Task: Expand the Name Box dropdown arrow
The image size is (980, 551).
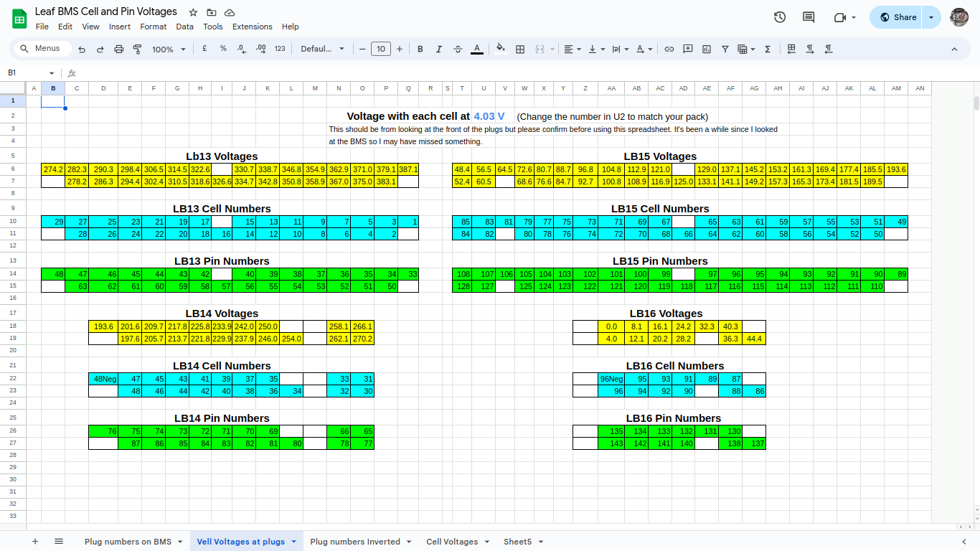Action: [x=52, y=73]
